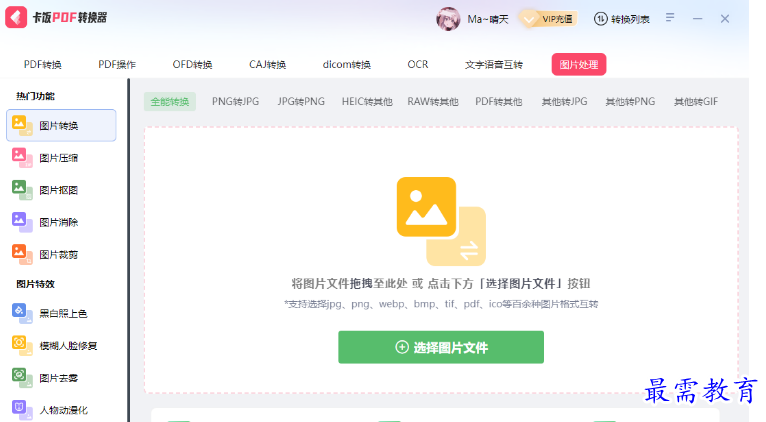Click the Ma~晴天 username

[488, 19]
